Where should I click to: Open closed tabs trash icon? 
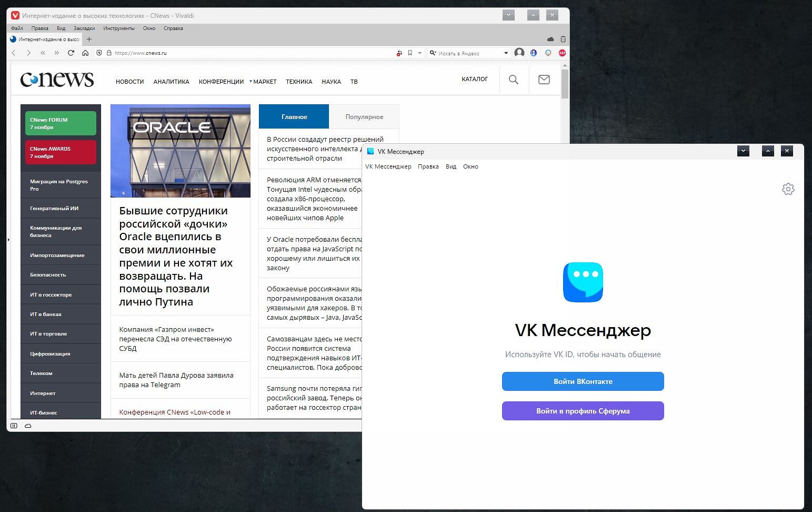563,39
